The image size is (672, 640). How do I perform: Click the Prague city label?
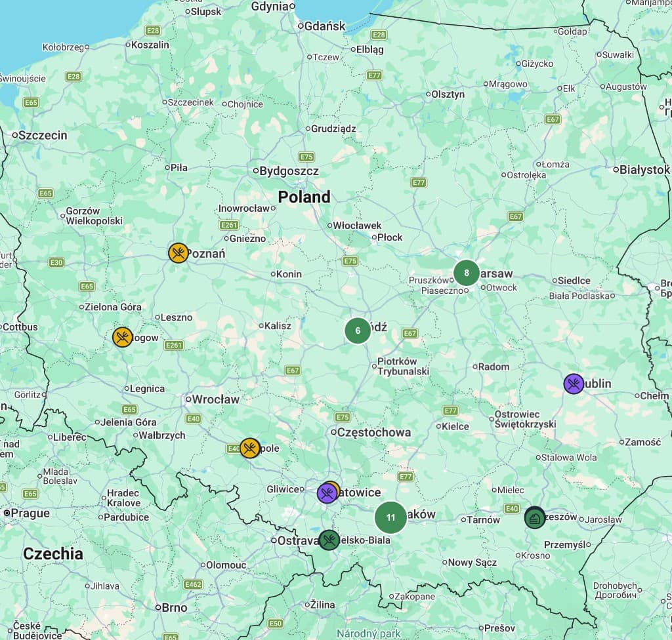click(30, 513)
